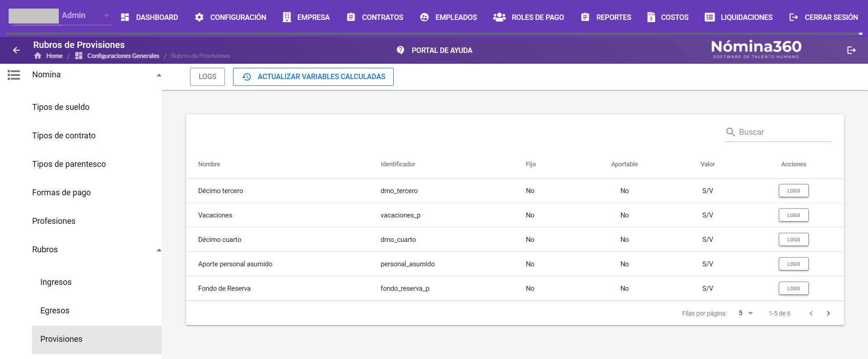
Task: Toggle the sidebar list menu icon
Action: 14,75
